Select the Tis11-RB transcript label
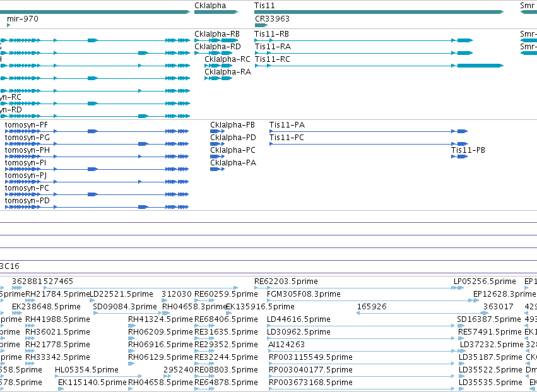Image resolution: width=537 pixels, height=392 pixels. (271, 34)
